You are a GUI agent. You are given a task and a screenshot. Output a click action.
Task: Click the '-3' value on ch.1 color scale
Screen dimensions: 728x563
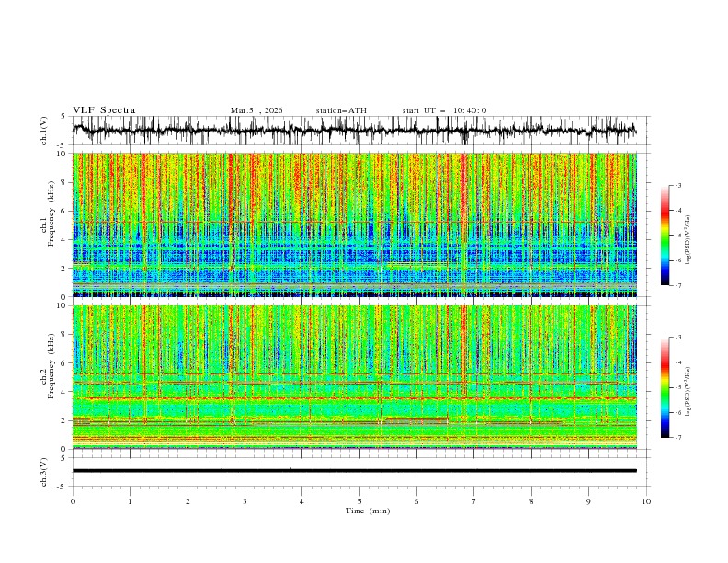point(677,185)
